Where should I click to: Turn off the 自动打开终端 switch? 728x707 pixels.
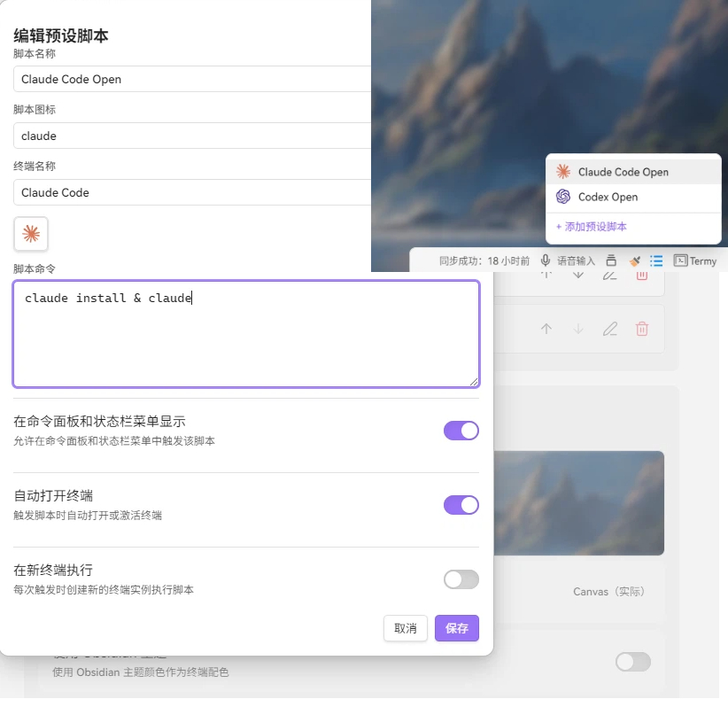click(x=461, y=505)
